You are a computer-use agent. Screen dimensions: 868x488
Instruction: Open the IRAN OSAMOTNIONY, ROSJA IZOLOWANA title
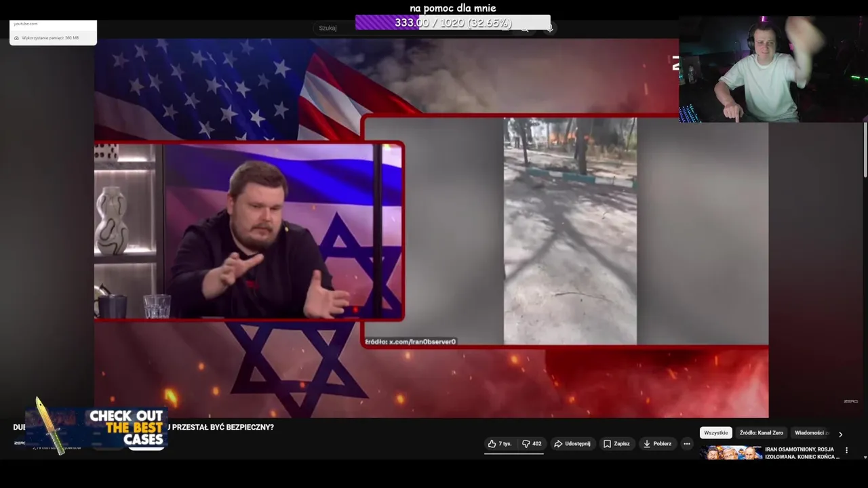(802, 453)
